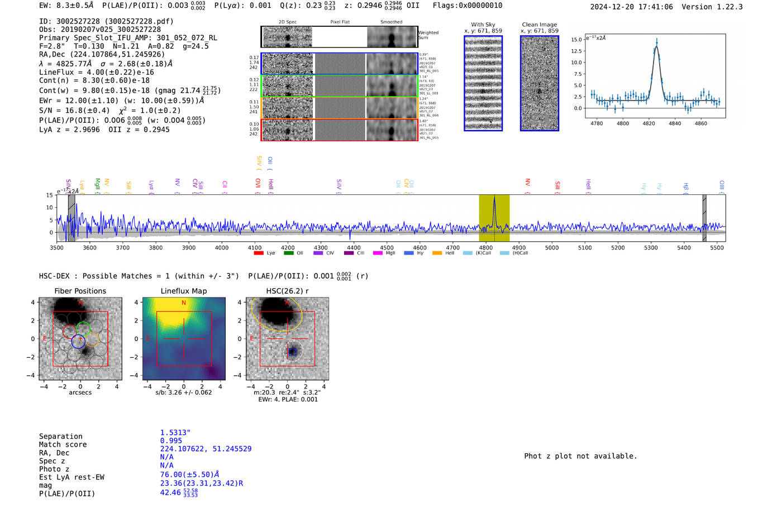Viewport: 782px width, 532px height.
Task: Click the blue fiber circle in Fiber Positions
Action: [x=78, y=342]
